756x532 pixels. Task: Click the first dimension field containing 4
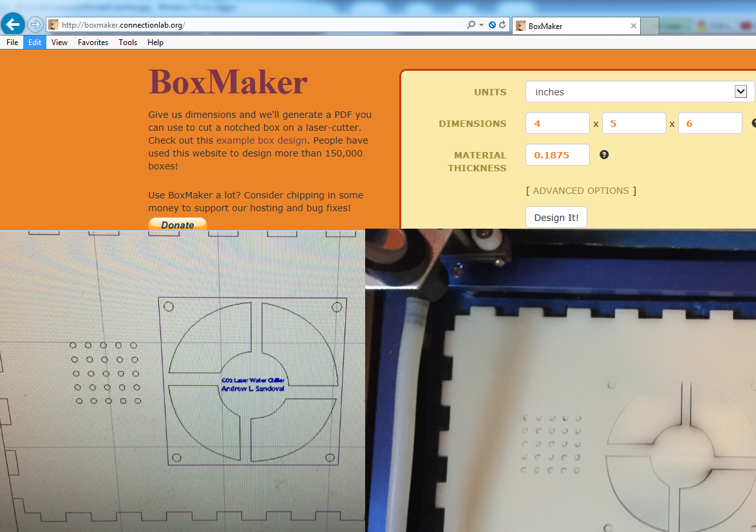tap(558, 124)
